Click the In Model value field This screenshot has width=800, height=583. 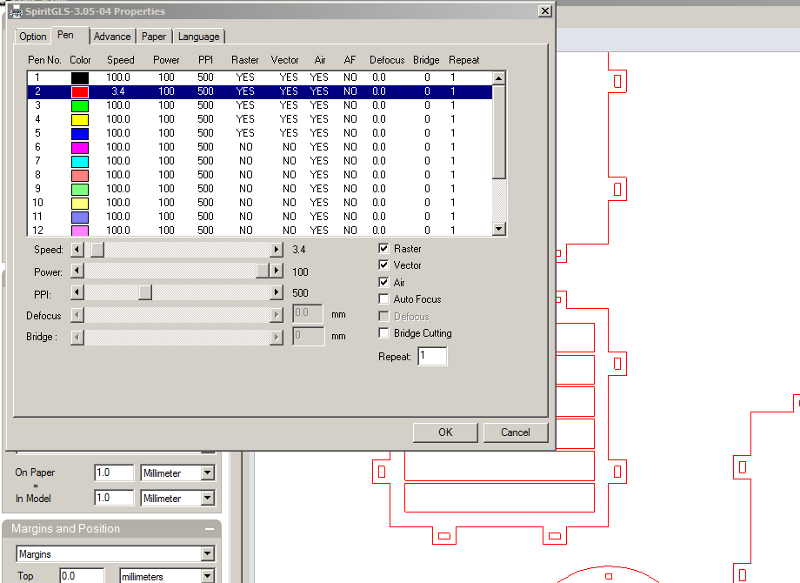[x=114, y=498]
